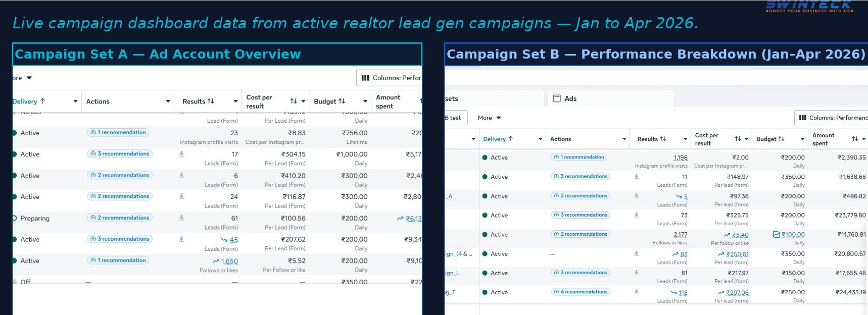Open Columns: Performance button in Campaign Set A

pos(389,78)
